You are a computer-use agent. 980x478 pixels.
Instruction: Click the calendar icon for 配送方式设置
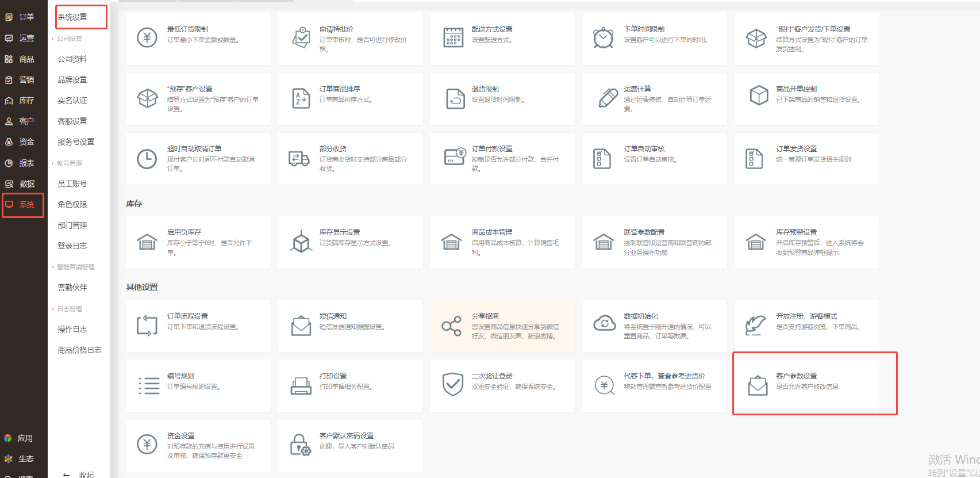point(454,38)
